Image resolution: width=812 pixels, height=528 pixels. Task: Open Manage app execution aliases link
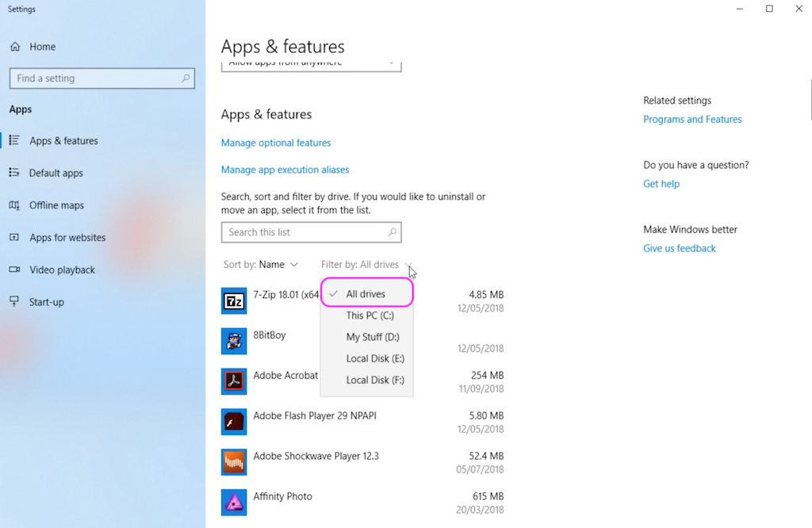pyautogui.click(x=285, y=170)
